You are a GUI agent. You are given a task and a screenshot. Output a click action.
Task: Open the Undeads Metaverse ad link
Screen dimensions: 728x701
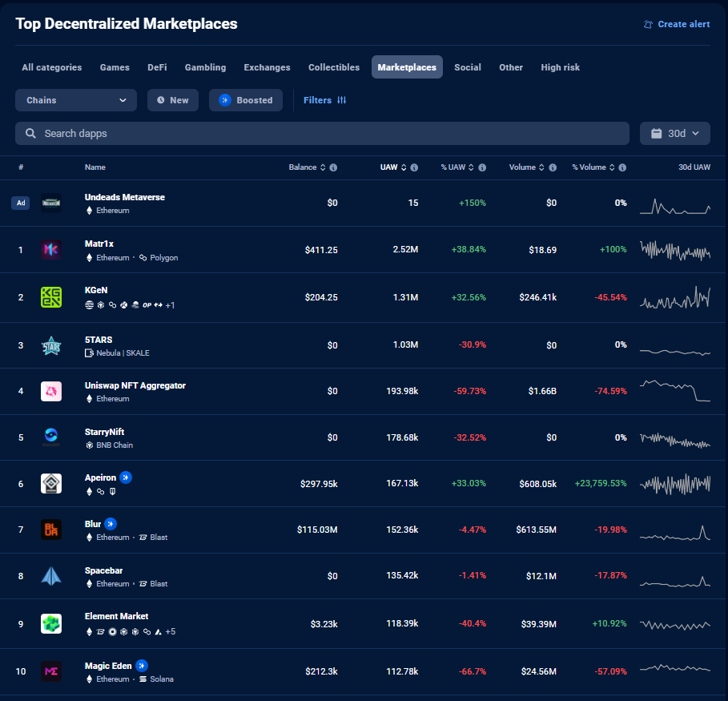click(125, 197)
